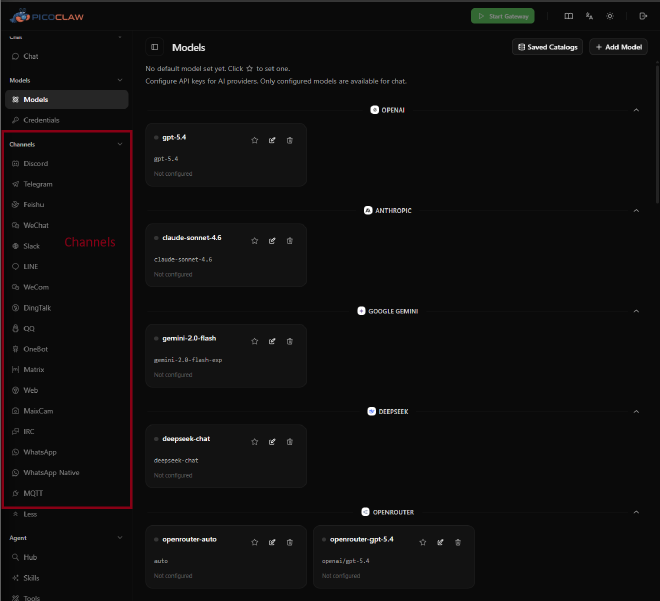Open the LINE channel page
The height and width of the screenshot is (601, 660).
(67, 266)
